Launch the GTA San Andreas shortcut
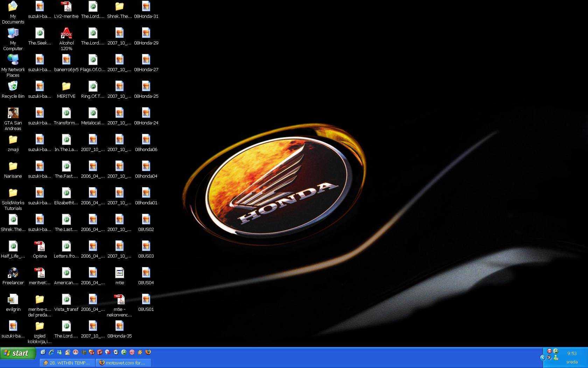Viewport: 588px width, 368px height. [13, 119]
